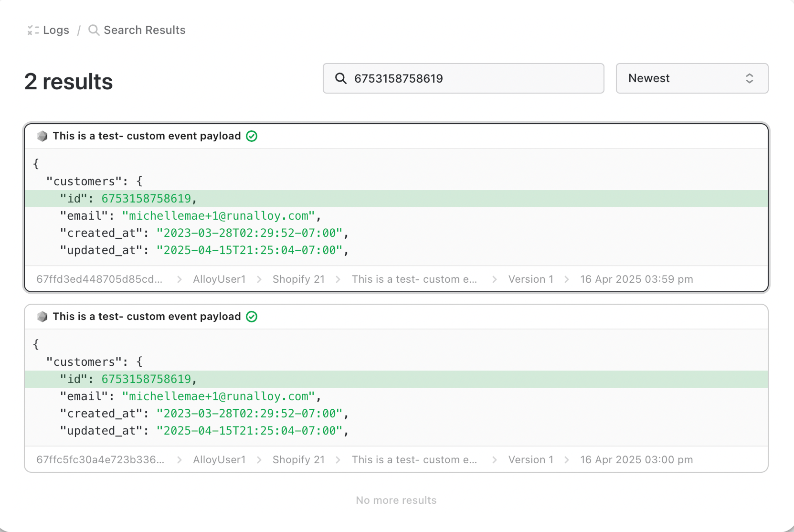
Task: Open log ID 67ffd3ed448705d85cd... link
Action: [x=99, y=279]
